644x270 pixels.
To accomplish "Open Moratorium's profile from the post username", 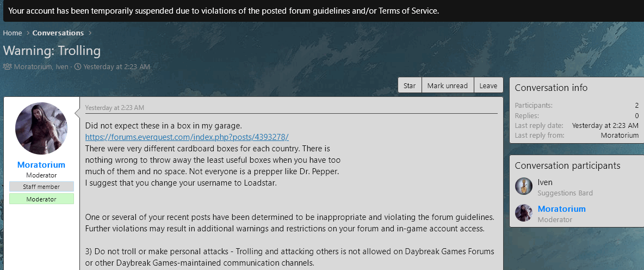I will tap(41, 164).
